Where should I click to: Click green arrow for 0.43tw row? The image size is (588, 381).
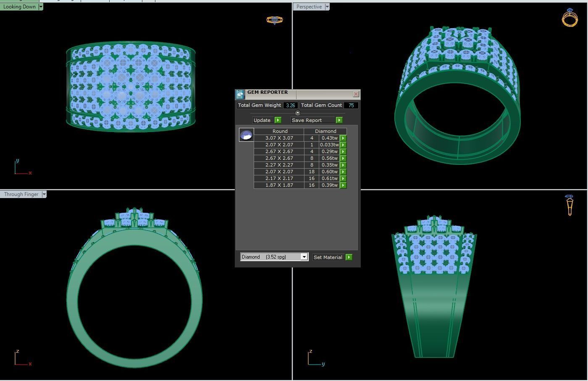343,138
